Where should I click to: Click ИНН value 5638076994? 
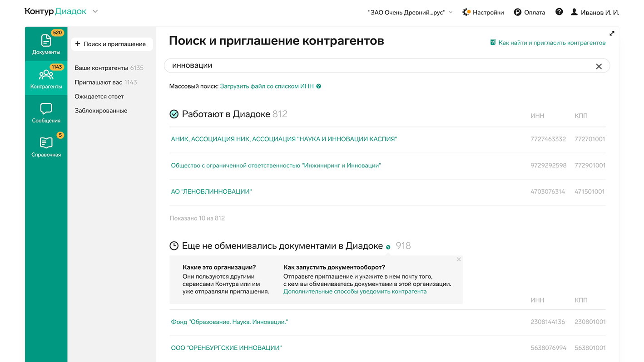[x=548, y=348]
